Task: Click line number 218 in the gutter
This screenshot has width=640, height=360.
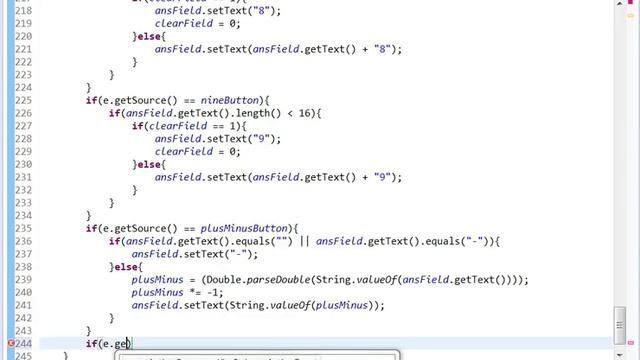Action: click(23, 11)
